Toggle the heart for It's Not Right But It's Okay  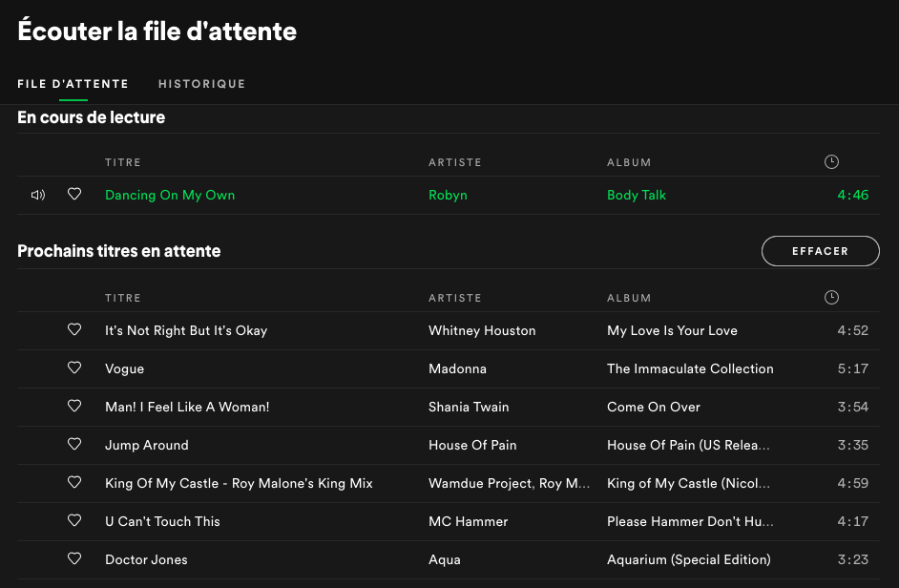coord(74,330)
